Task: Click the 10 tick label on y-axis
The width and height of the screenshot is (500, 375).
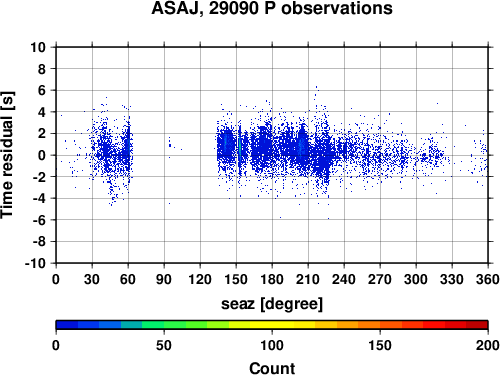Action: [38, 47]
